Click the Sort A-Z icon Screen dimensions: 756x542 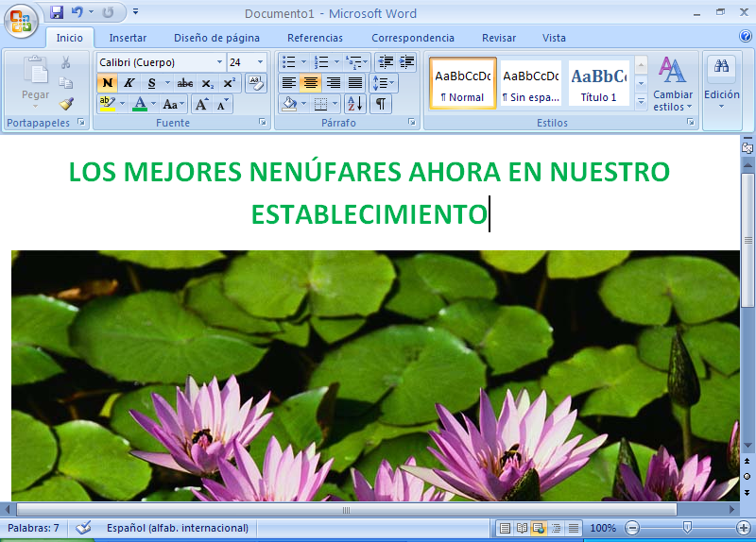354,104
